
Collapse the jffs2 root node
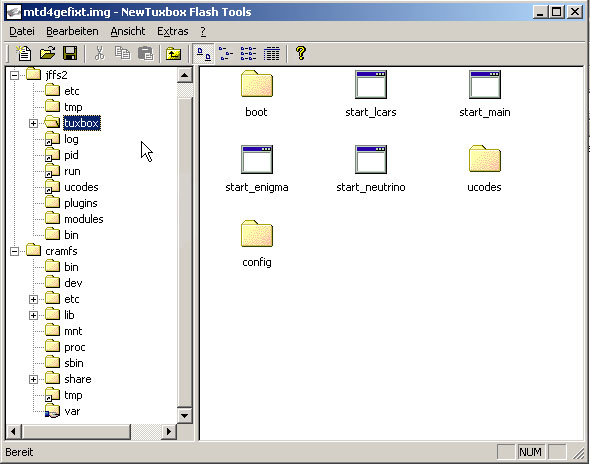tap(14, 75)
